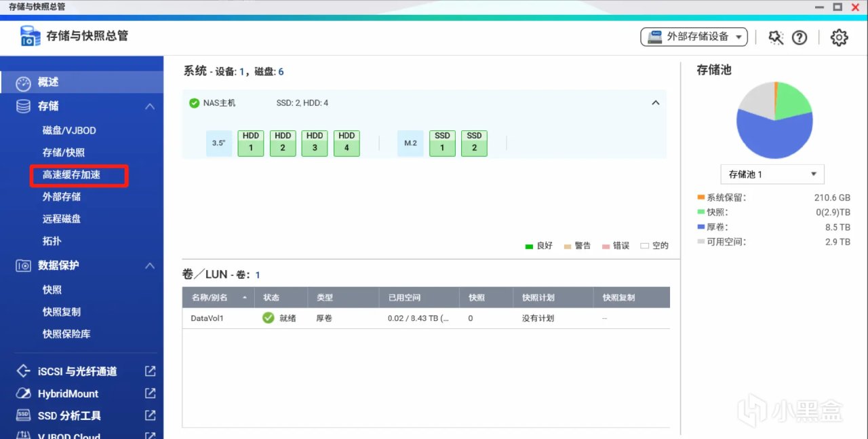This screenshot has width=868, height=439.
Task: Open settings gear icon
Action: tap(840, 37)
